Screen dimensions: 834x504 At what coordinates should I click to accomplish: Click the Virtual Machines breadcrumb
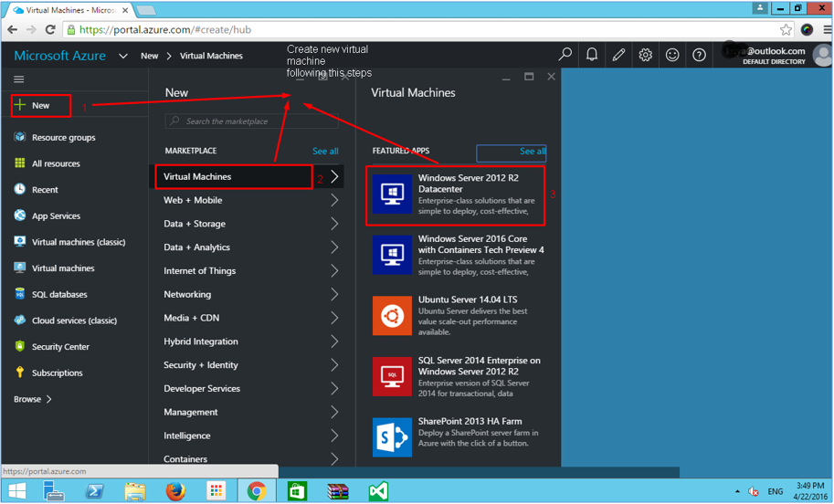click(211, 56)
